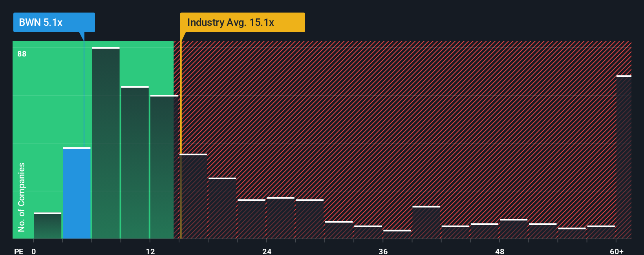Viewport: 644px width, 255px height.
Task: Click the '12' x-axis tick label
Action: (x=150, y=251)
